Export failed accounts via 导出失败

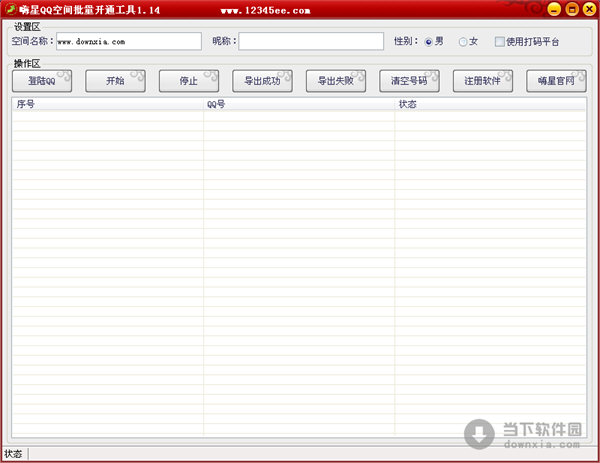pyautogui.click(x=336, y=81)
